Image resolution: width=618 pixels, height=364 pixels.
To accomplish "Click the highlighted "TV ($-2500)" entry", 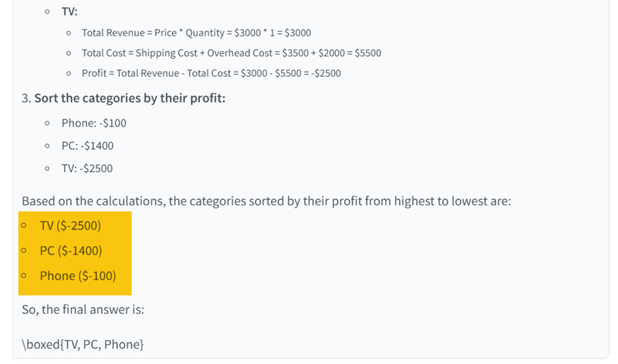I will pyautogui.click(x=70, y=226).
